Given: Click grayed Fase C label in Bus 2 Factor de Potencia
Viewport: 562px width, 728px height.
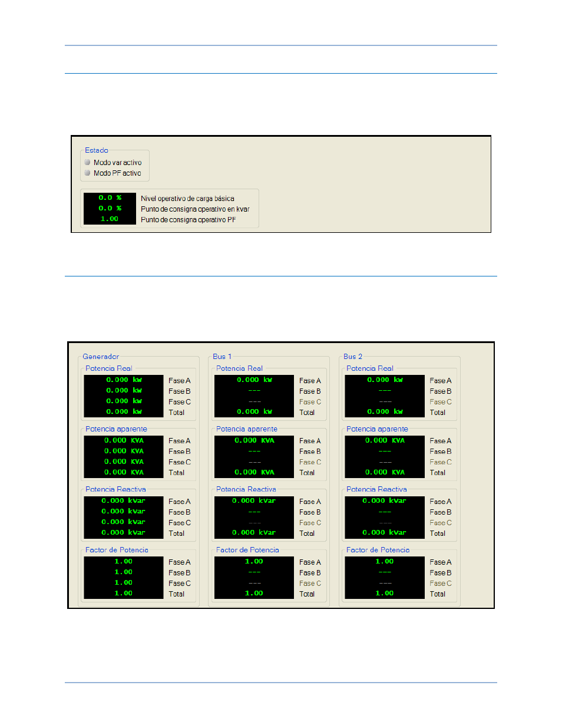Looking at the screenshot, I should click(441, 584).
